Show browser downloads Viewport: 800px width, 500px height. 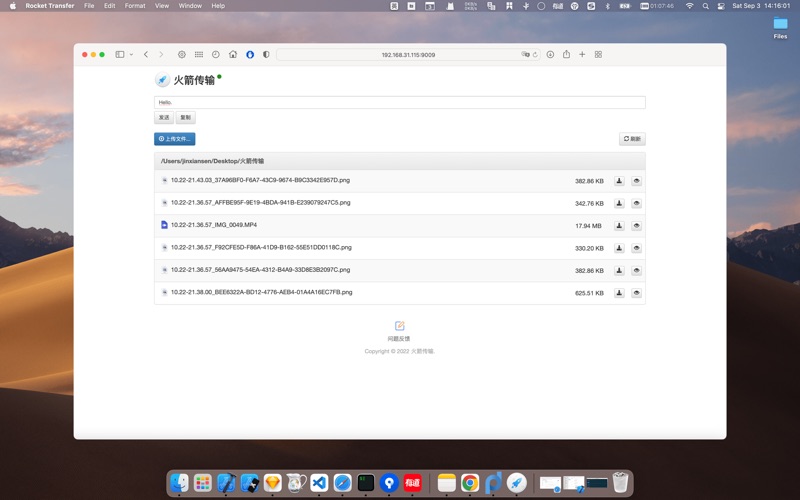[550, 55]
